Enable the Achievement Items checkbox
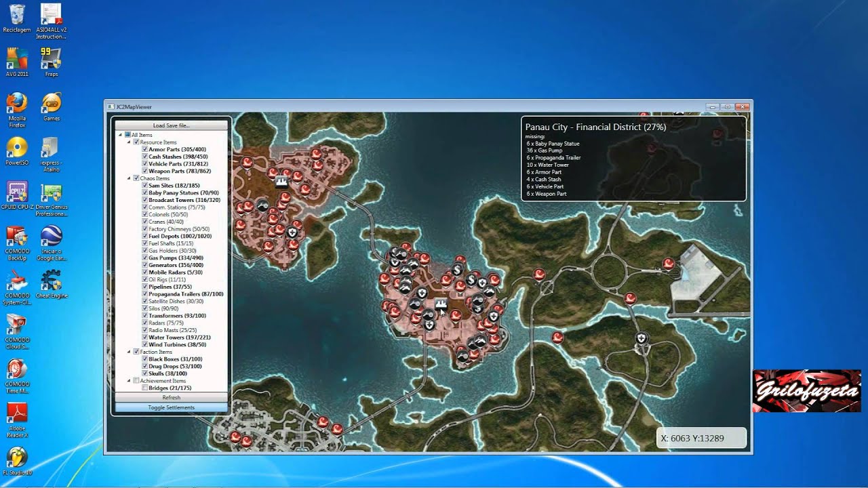Image resolution: width=868 pixels, height=488 pixels. 136,381
